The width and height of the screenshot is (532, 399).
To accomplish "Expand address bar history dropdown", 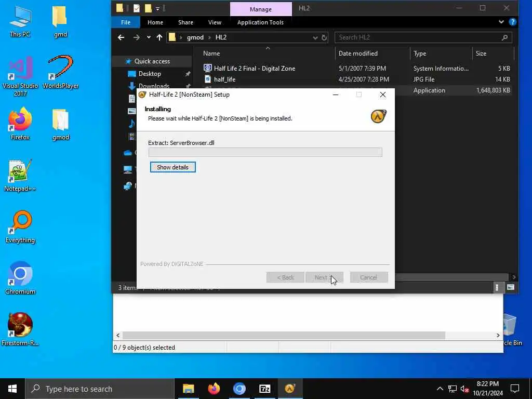I will (315, 37).
